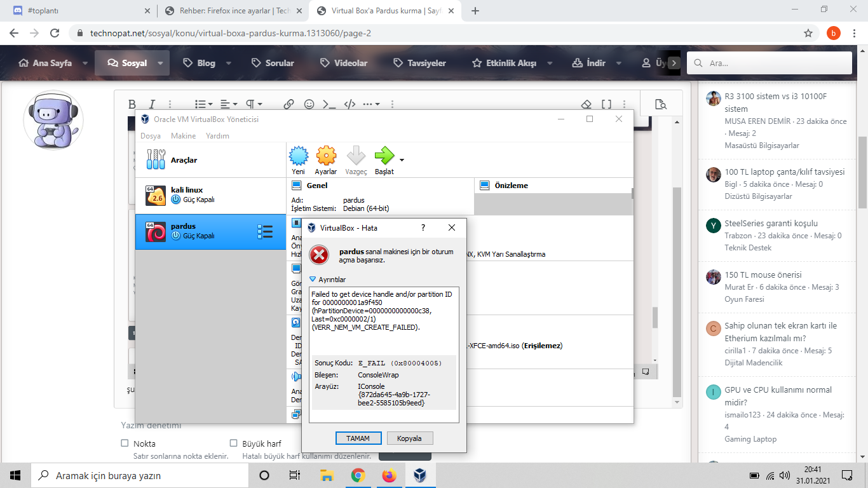The image size is (868, 488).
Task: Select the kali linux virtual machine
Action: [x=211, y=195]
